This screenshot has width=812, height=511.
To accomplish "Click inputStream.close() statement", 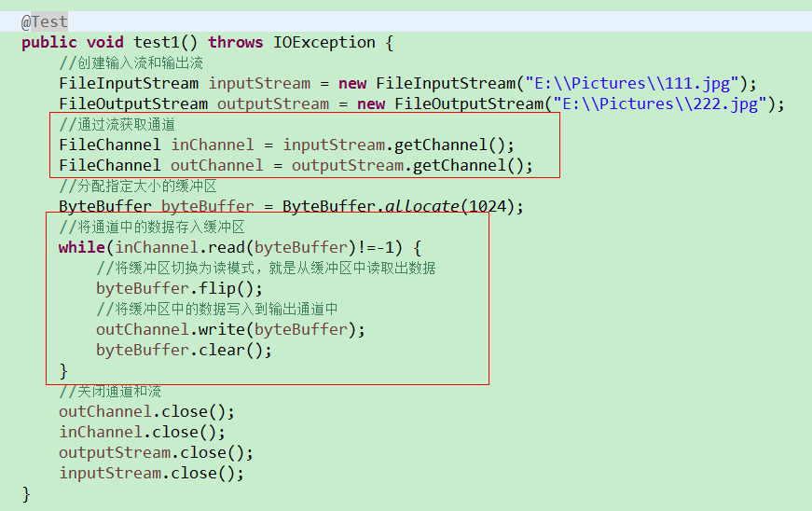I will 151,473.
